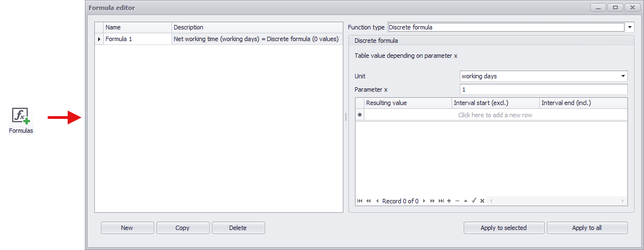This screenshot has height=250, width=644.
Task: Jump to previous page of records
Action: pyautogui.click(x=368, y=201)
